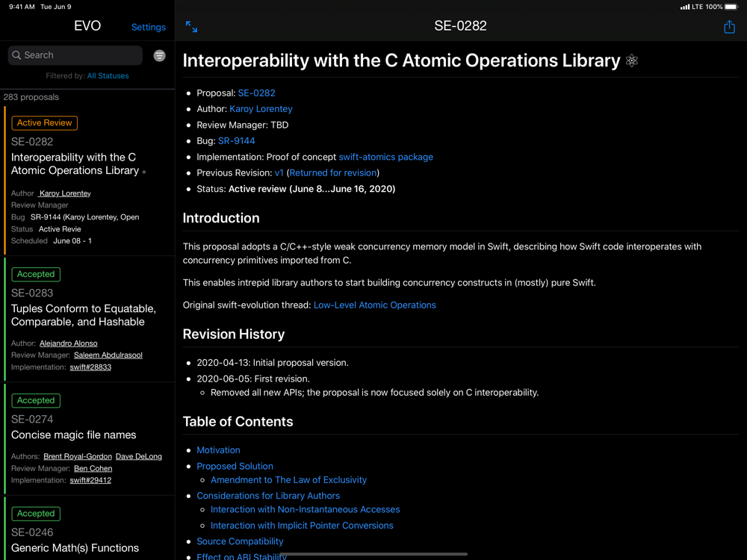Open the swift-atomics package link
The image size is (747, 560).
(x=386, y=157)
